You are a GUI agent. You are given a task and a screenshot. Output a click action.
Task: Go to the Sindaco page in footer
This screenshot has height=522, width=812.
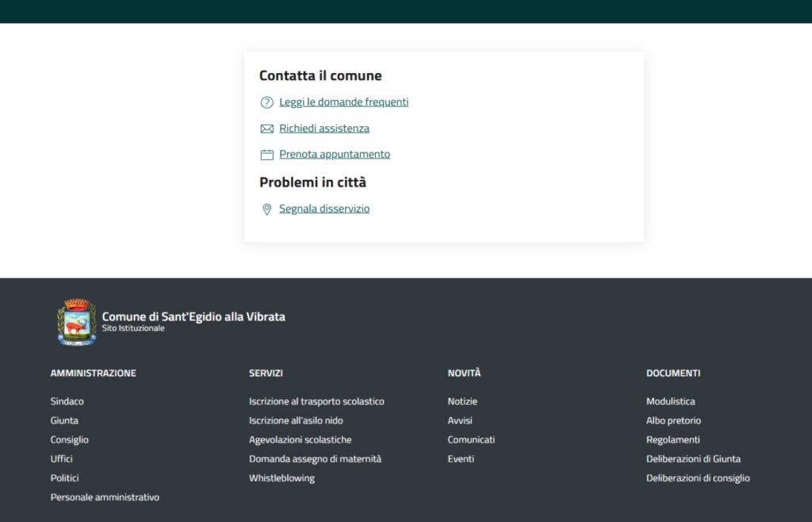pos(67,401)
